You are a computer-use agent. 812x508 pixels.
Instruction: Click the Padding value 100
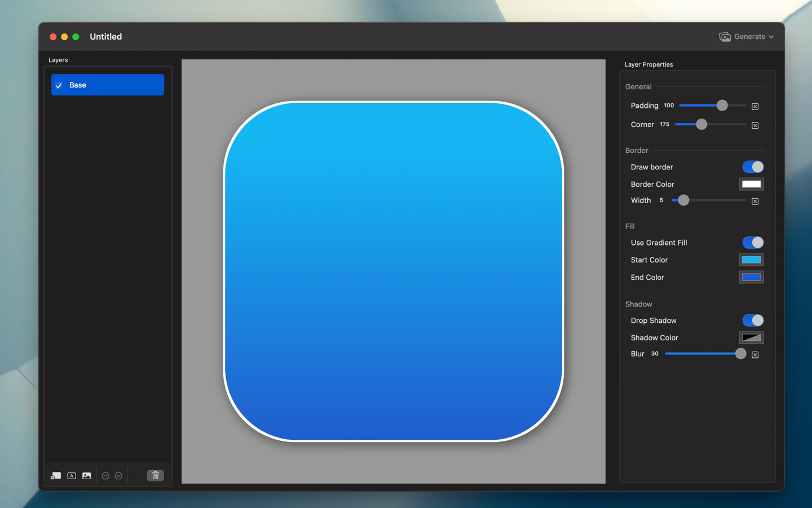pyautogui.click(x=669, y=106)
